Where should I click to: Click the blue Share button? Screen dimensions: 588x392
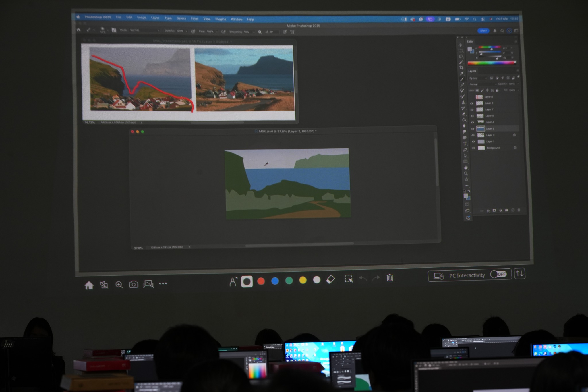[483, 31]
